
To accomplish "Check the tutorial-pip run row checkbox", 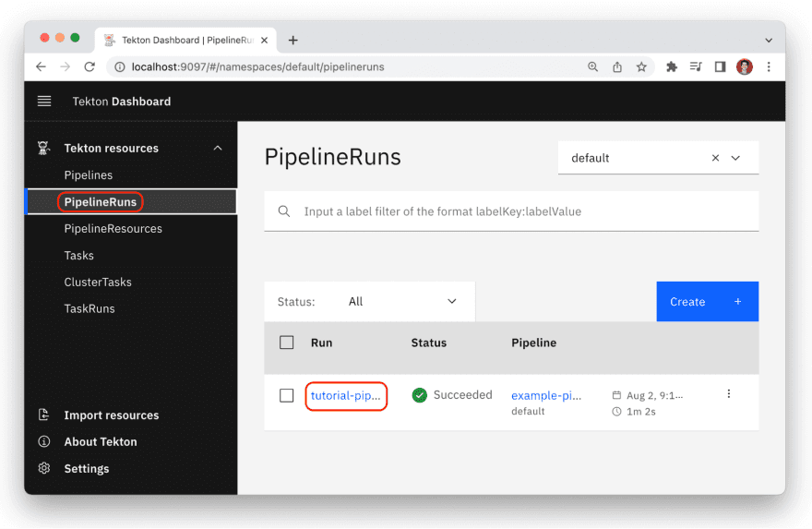I will click(286, 395).
